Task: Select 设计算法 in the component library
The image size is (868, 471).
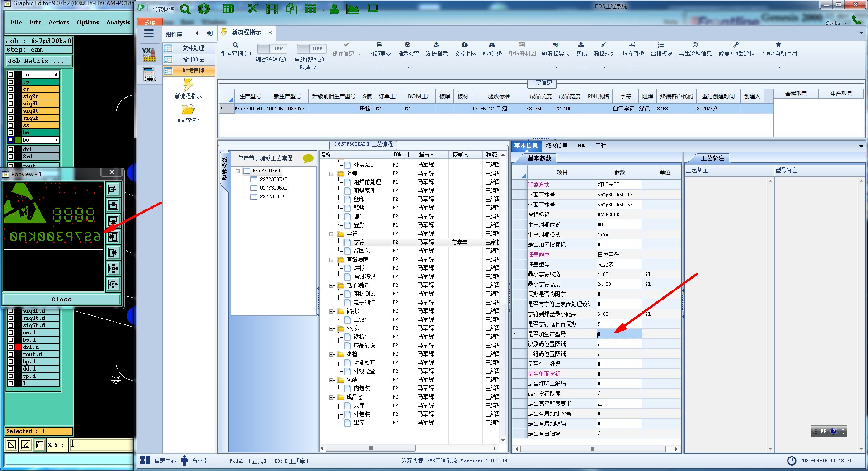Action: [188, 59]
